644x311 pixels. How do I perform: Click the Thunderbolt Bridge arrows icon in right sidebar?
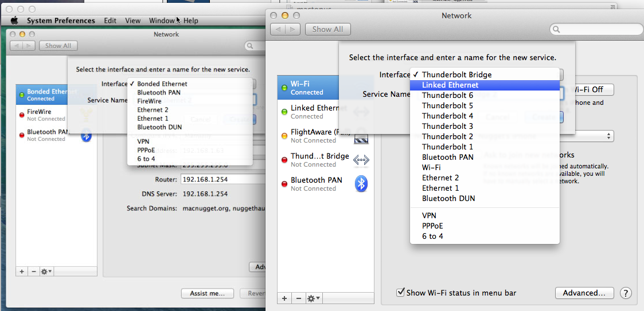(x=361, y=160)
